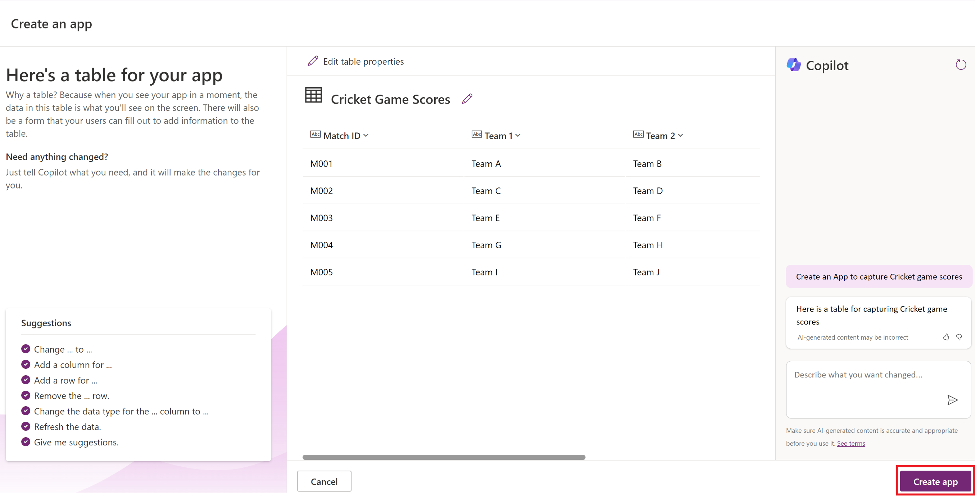The width and height of the screenshot is (980, 503).
Task: Click the thumbs up feedback icon
Action: click(946, 337)
